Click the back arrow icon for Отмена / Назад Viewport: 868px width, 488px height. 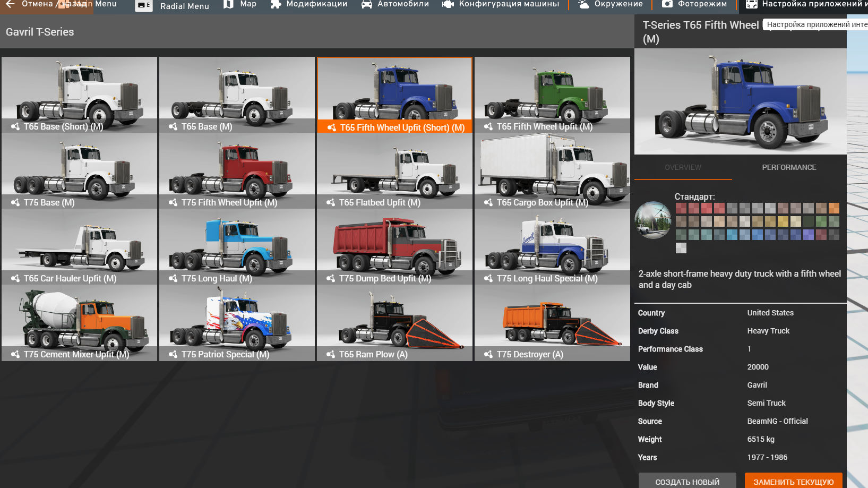pyautogui.click(x=10, y=4)
